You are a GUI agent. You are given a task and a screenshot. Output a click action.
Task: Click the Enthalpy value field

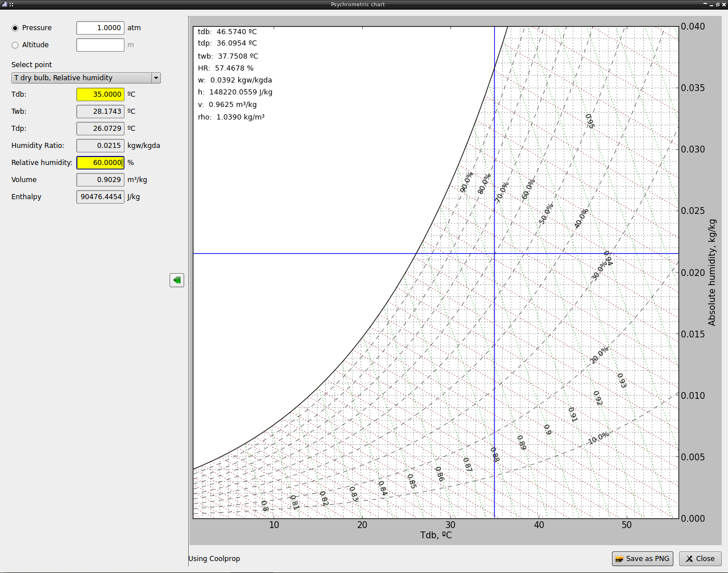100,196
